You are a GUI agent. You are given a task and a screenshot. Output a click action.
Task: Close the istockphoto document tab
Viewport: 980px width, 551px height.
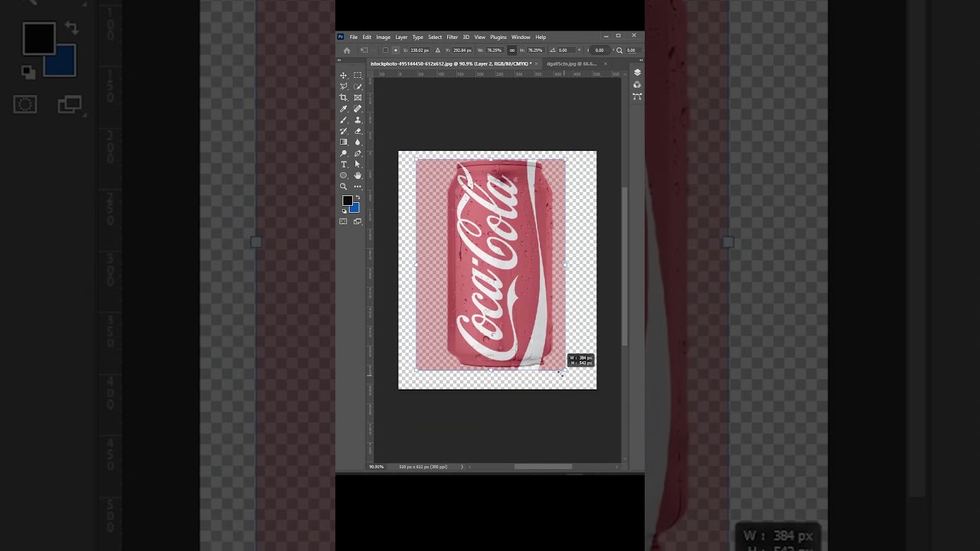coord(536,64)
